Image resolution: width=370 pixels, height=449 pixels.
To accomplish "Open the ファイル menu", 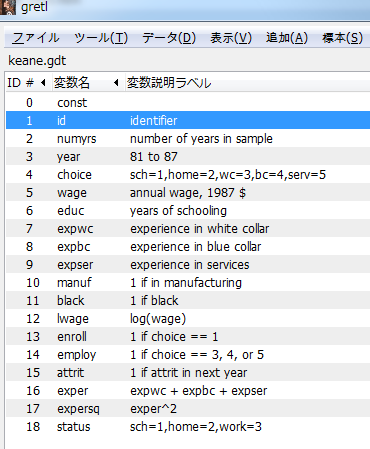I will pyautogui.click(x=36, y=38).
